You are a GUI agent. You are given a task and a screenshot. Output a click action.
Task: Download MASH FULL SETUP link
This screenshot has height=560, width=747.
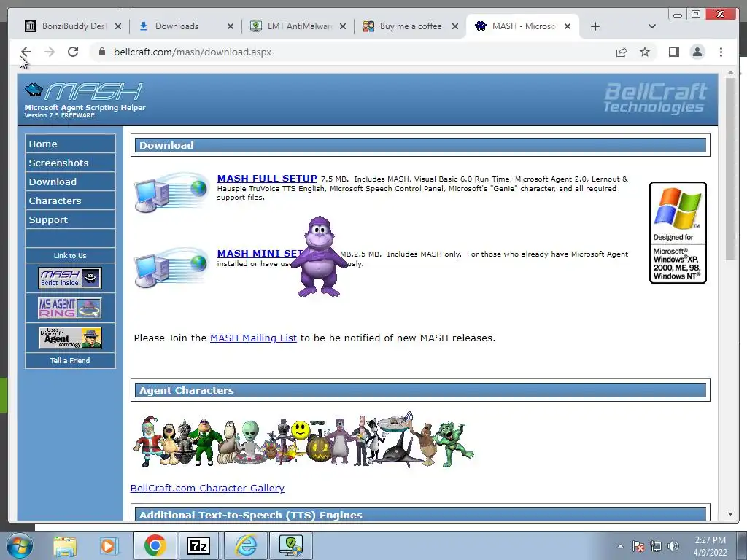point(267,178)
